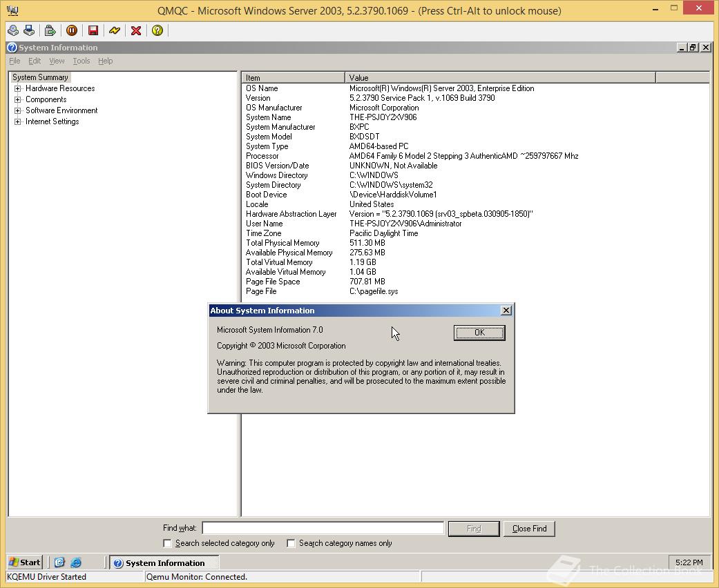This screenshot has height=588, width=719.
Task: Click 'Microsoft System Information 7.0' text in dialog
Action: click(269, 329)
